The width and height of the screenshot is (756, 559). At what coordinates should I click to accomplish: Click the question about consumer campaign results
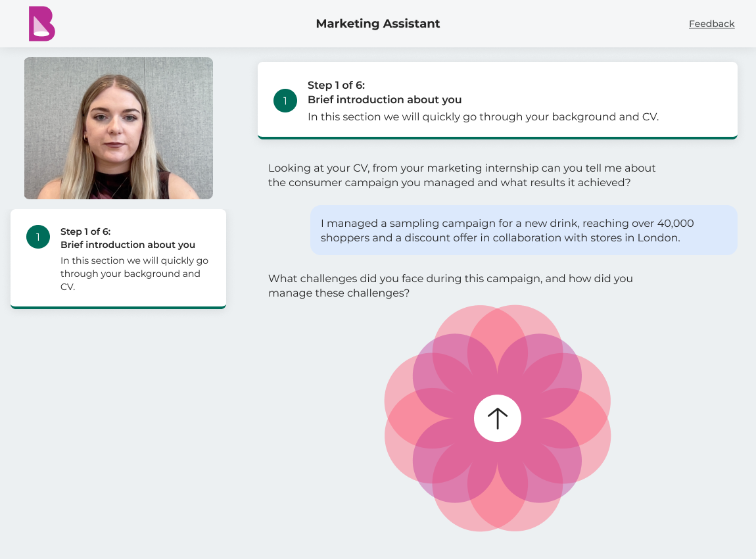[461, 175]
